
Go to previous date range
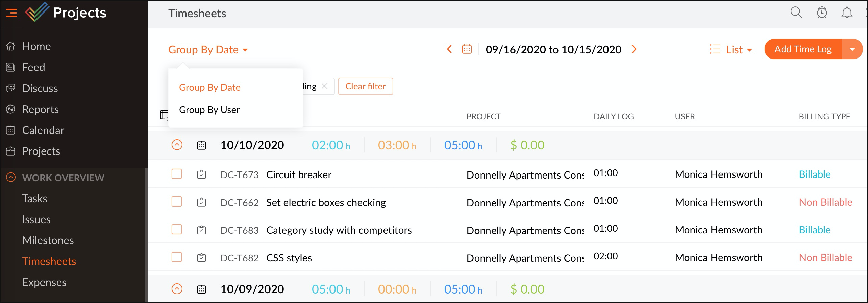pyautogui.click(x=449, y=49)
